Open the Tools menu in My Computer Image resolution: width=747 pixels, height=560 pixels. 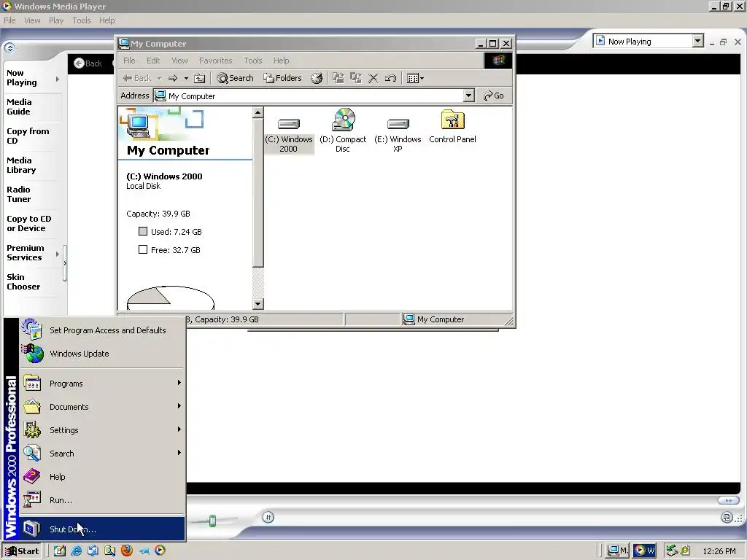click(x=253, y=61)
